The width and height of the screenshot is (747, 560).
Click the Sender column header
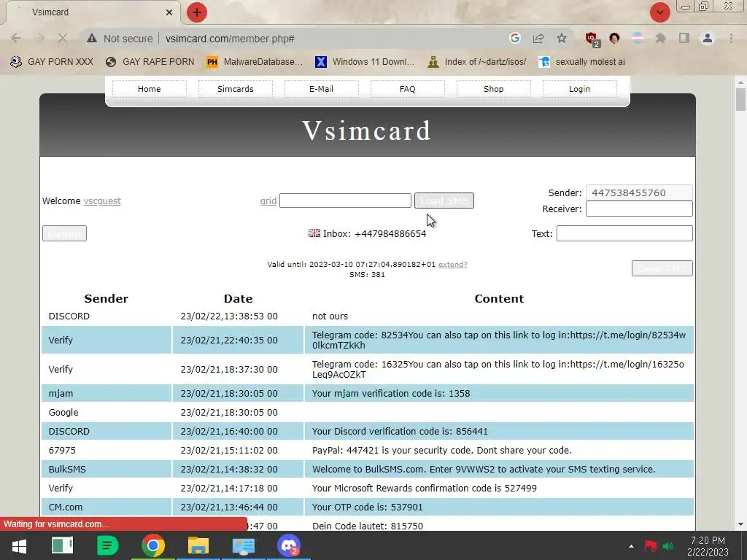click(107, 298)
